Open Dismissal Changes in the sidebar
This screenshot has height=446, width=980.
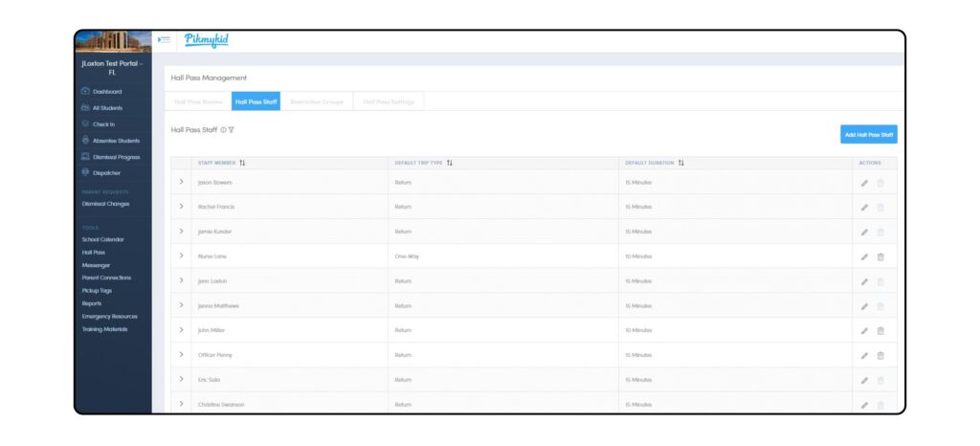coord(105,204)
